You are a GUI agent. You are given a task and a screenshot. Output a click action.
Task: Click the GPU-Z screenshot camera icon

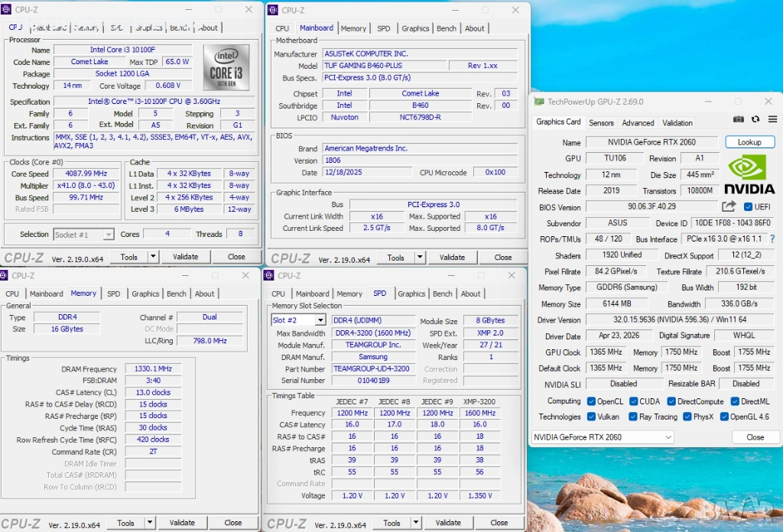(738, 119)
